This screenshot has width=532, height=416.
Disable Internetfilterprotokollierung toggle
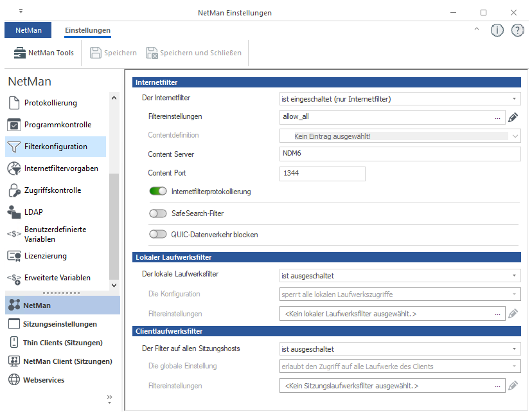pyautogui.click(x=157, y=192)
